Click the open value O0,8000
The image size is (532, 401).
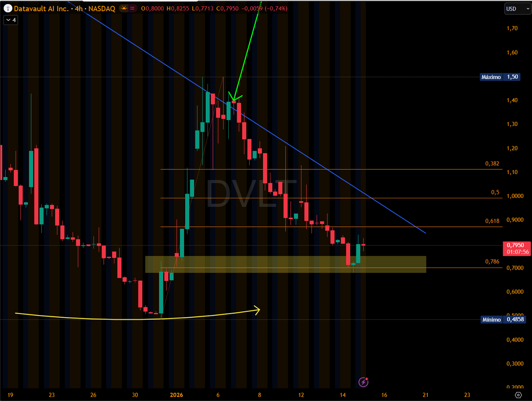[153, 8]
